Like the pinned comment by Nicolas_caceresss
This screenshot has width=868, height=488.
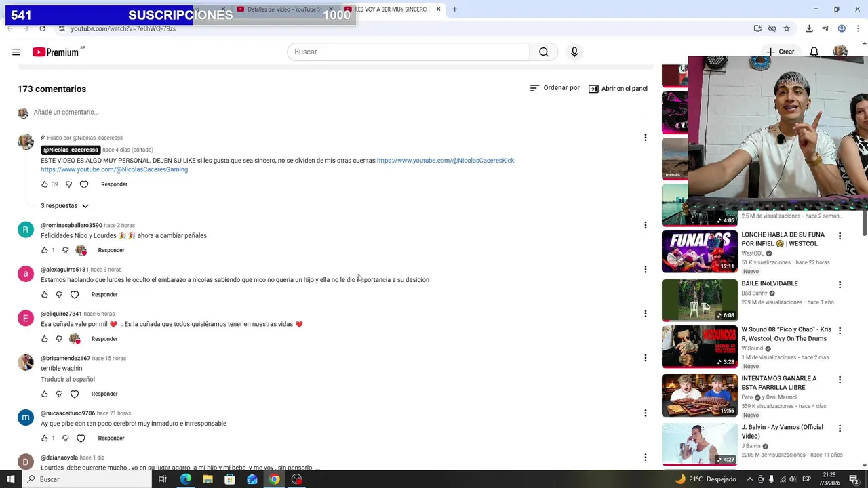(45, 184)
